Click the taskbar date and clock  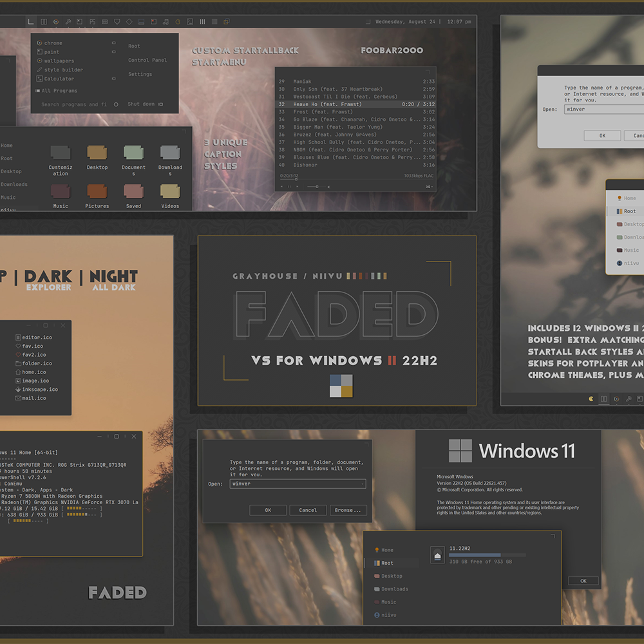424,22
